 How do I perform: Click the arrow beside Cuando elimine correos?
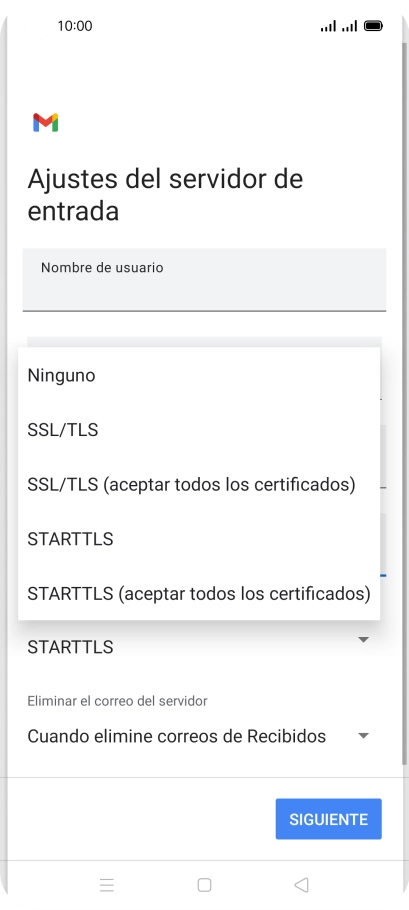pos(363,736)
